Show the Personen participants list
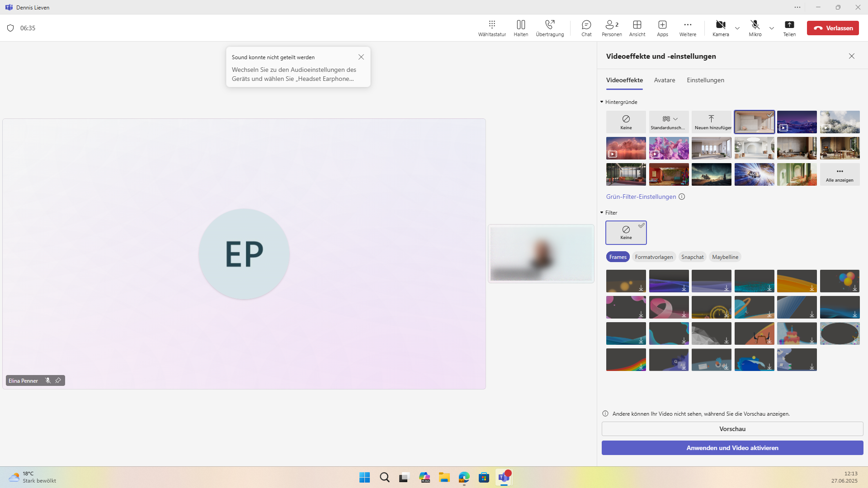The height and width of the screenshot is (488, 868). tap(612, 28)
